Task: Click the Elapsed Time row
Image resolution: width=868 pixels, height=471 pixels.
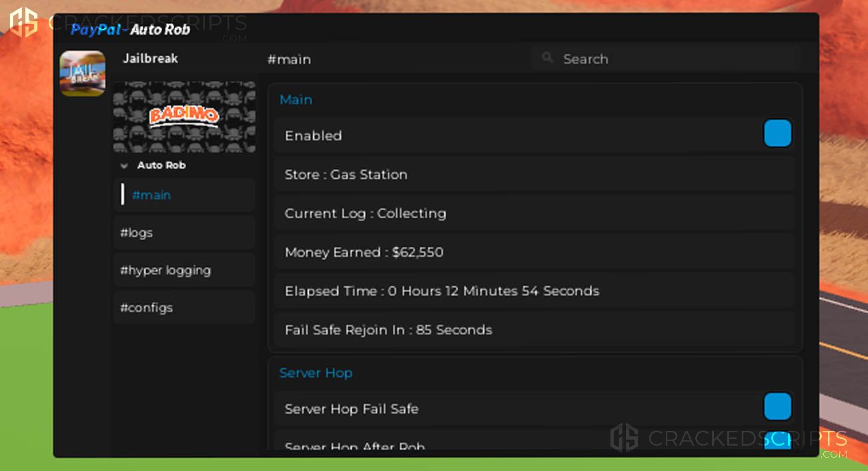Action: click(534, 291)
